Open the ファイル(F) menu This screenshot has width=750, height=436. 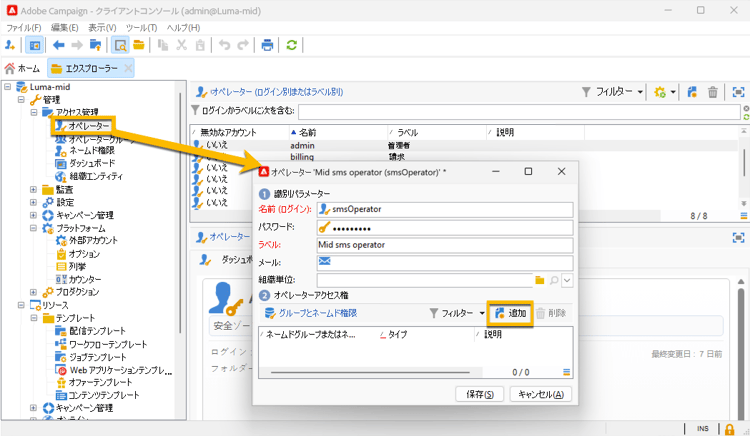(x=23, y=28)
